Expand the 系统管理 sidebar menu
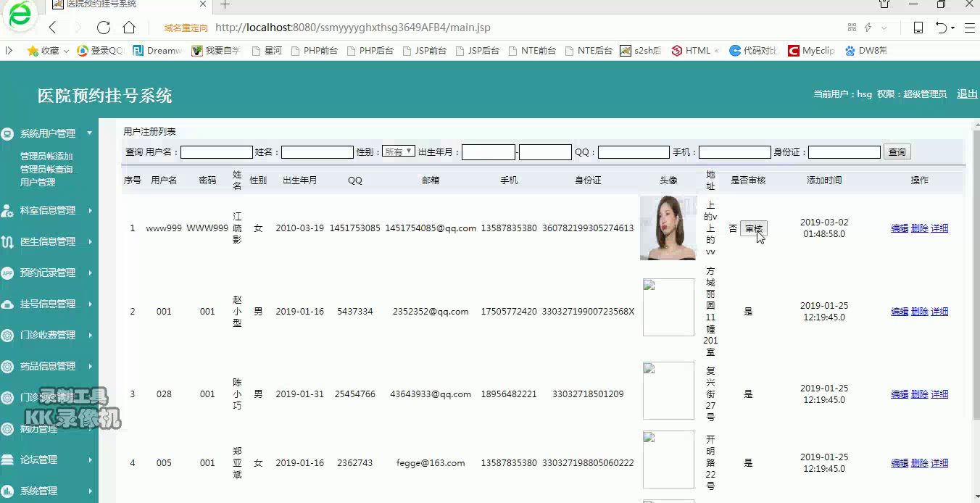The width and height of the screenshot is (980, 503). click(48, 491)
